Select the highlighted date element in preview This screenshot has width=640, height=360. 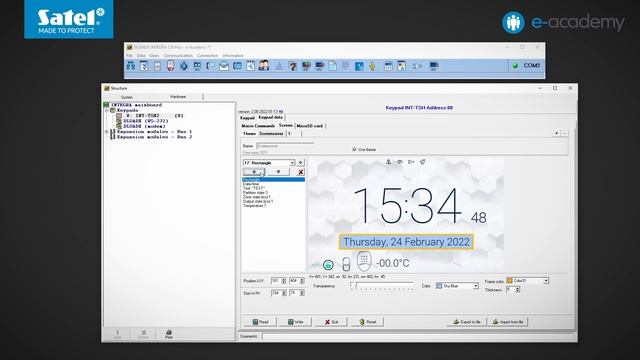coord(406,242)
